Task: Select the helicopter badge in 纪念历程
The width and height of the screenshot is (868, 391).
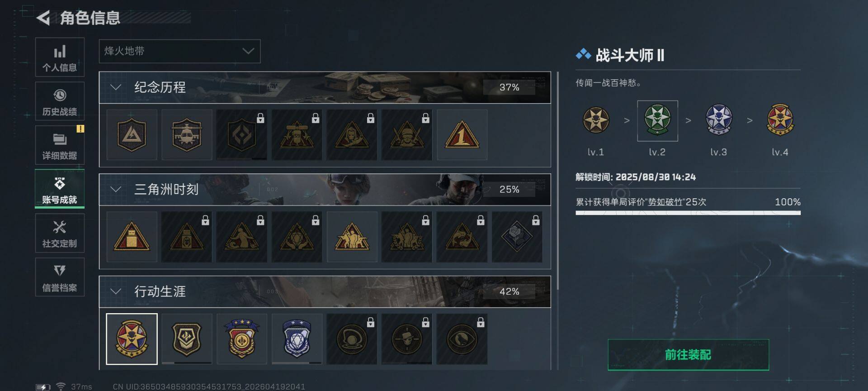Action: tap(187, 134)
